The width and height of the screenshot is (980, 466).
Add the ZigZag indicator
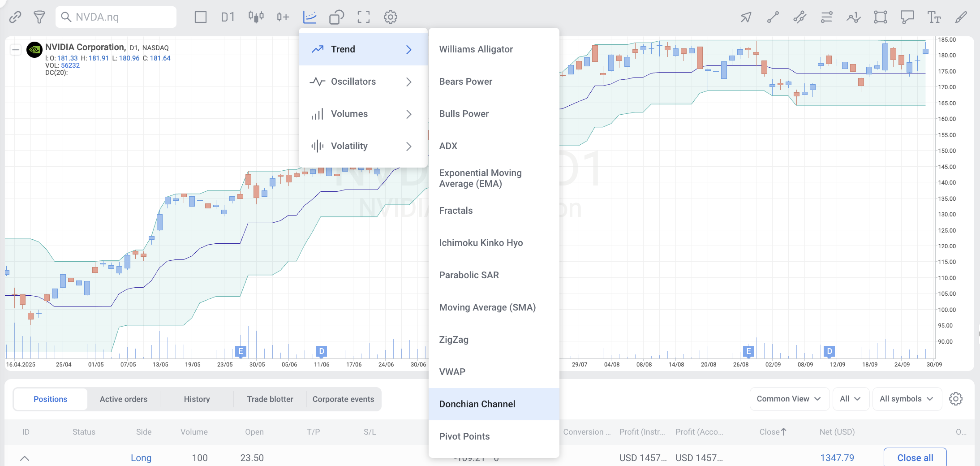(x=494, y=340)
